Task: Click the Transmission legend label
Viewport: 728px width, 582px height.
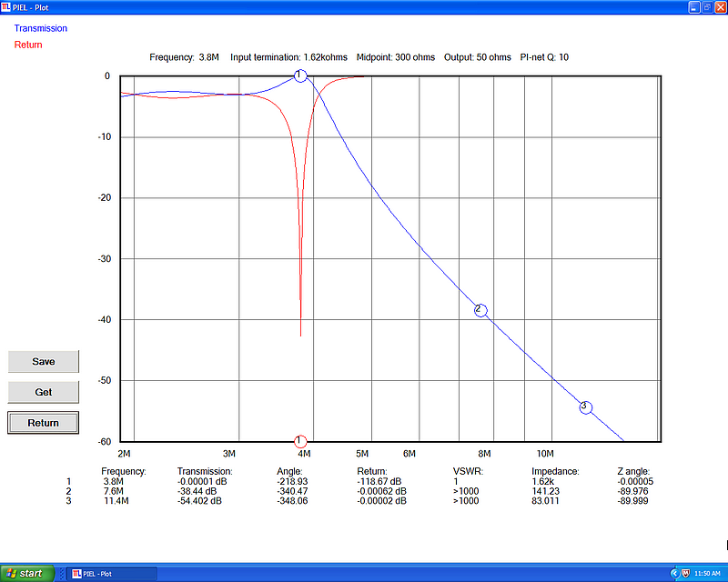Action: 41,28
